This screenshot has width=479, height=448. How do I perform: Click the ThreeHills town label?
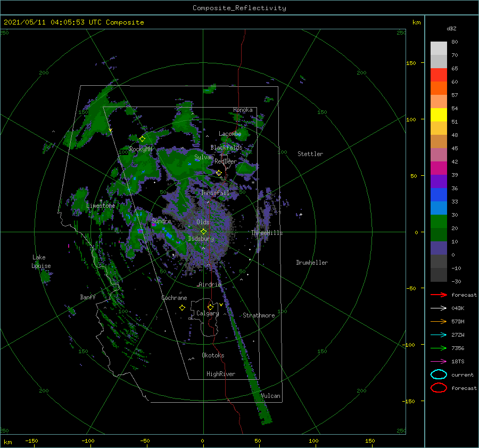[x=267, y=233]
